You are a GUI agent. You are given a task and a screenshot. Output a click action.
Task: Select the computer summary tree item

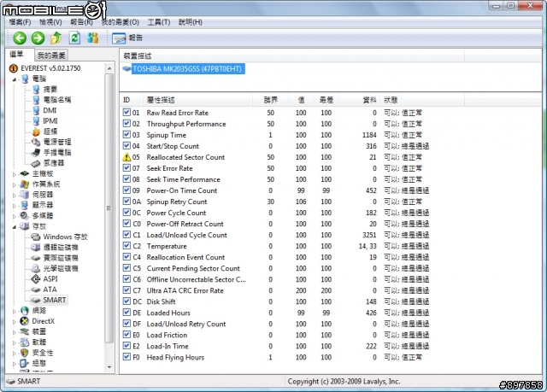pyautogui.click(x=50, y=89)
